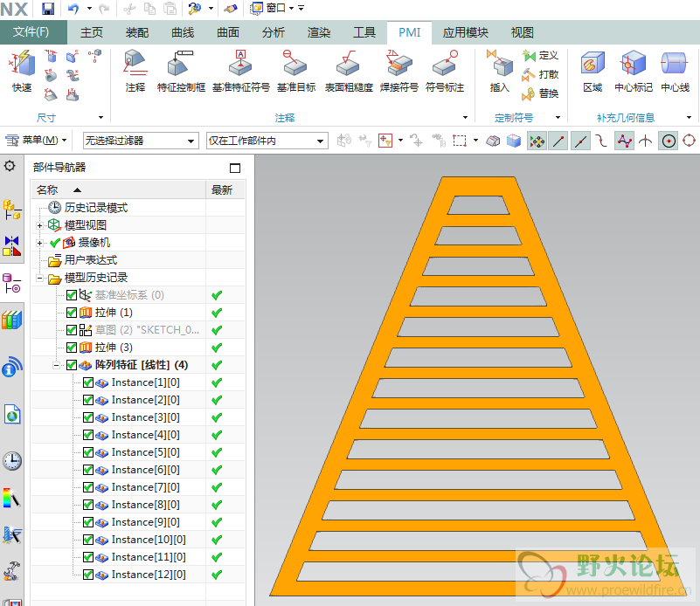The height and width of the screenshot is (606, 700).
Task: Switch to the 视图 view tab
Action: click(522, 32)
